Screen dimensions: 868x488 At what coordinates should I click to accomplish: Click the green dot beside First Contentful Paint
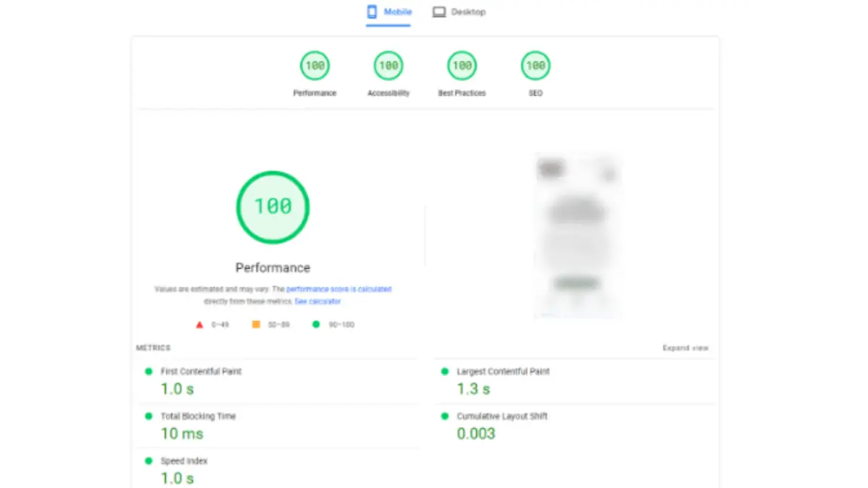pyautogui.click(x=150, y=371)
